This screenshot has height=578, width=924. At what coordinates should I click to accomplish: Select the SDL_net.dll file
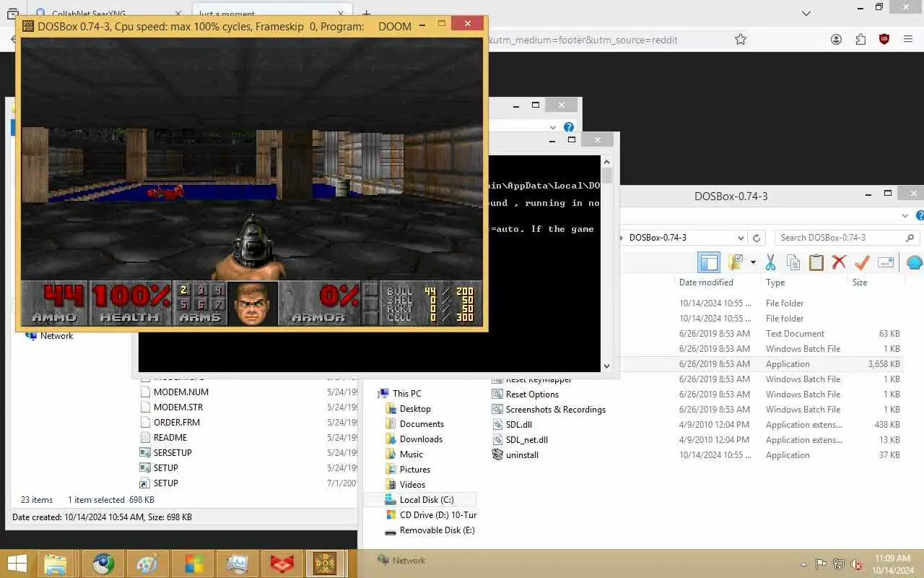[x=520, y=440]
